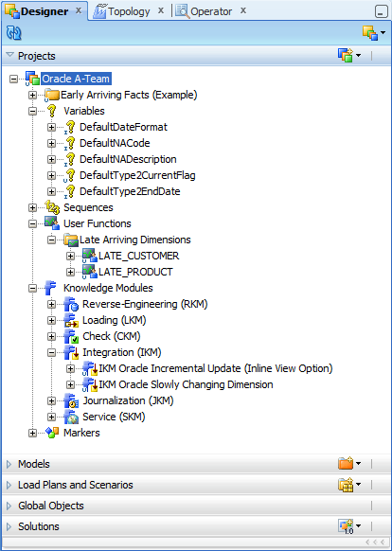Collapse the Knowledge Modules node
The width and height of the screenshot is (392, 551).
coord(32,288)
